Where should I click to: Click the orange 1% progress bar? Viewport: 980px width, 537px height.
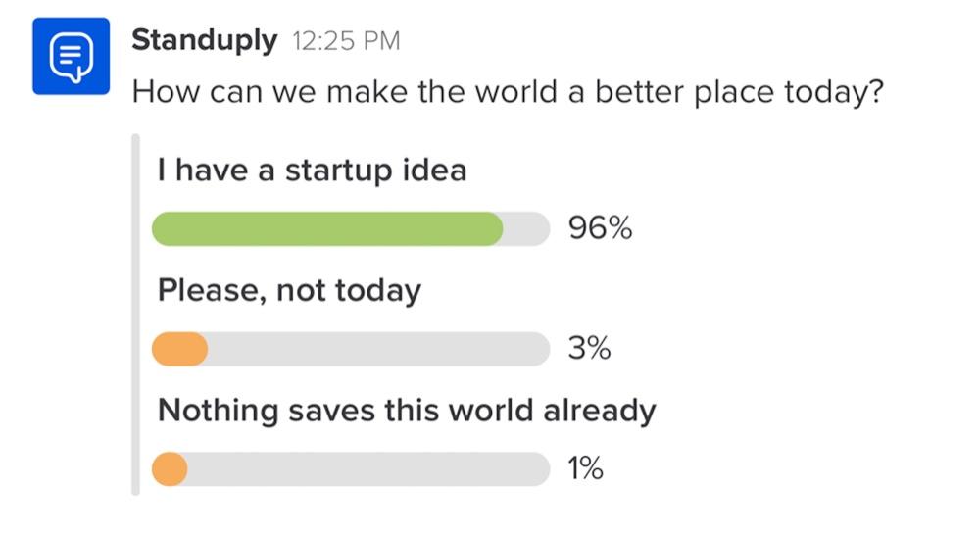(x=170, y=468)
